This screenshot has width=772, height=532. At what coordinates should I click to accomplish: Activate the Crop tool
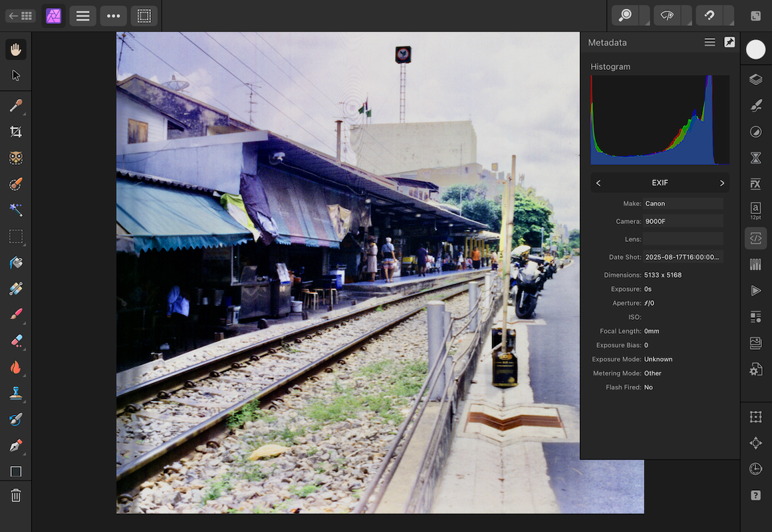click(16, 132)
